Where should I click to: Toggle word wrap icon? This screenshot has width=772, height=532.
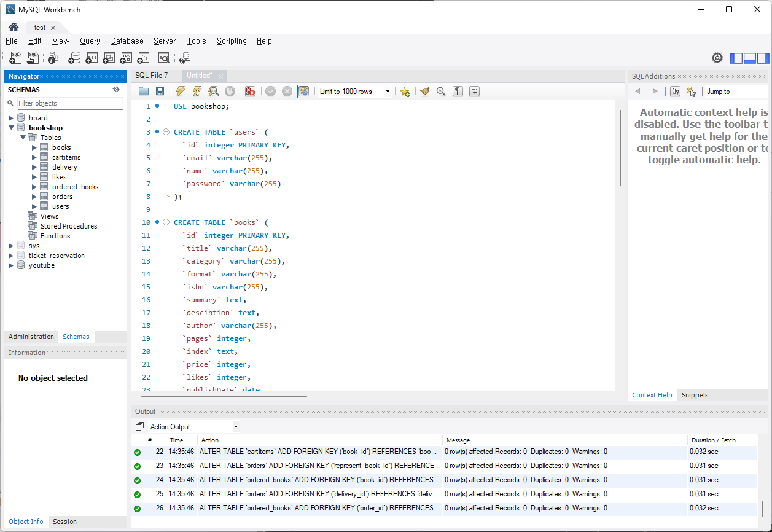[474, 92]
